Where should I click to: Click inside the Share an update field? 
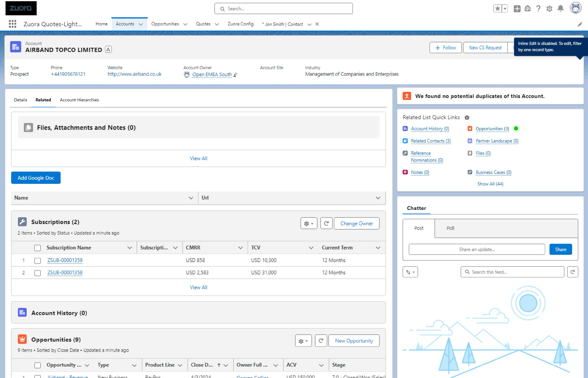[477, 249]
